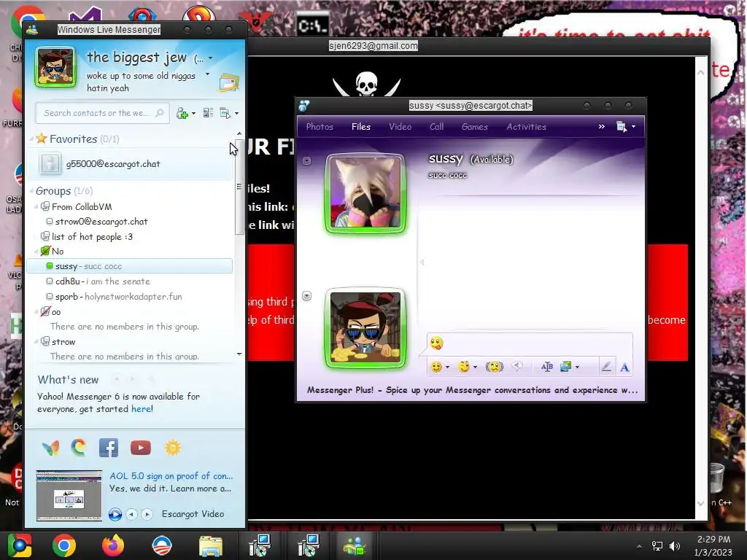Click the network icon in system tray
747x560 pixels.
(x=657, y=546)
